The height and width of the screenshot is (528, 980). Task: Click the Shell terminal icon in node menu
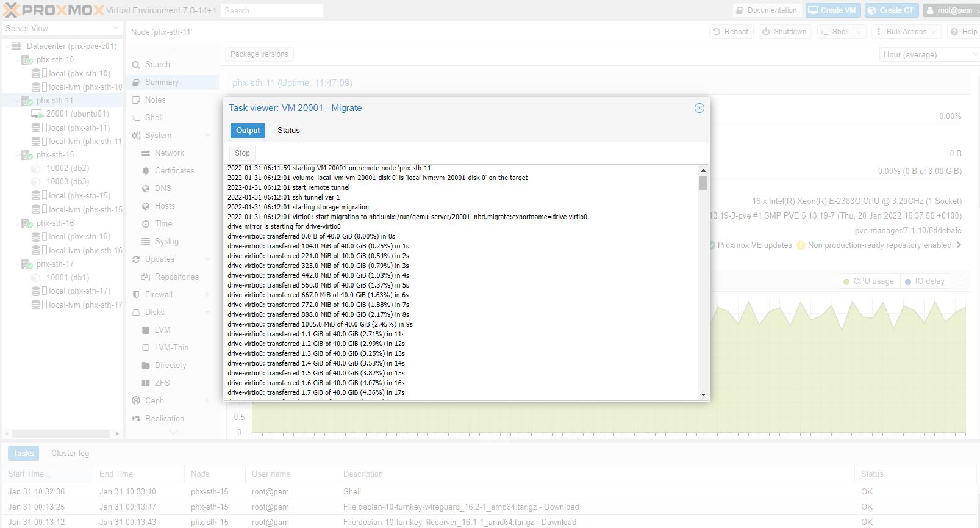[136, 118]
